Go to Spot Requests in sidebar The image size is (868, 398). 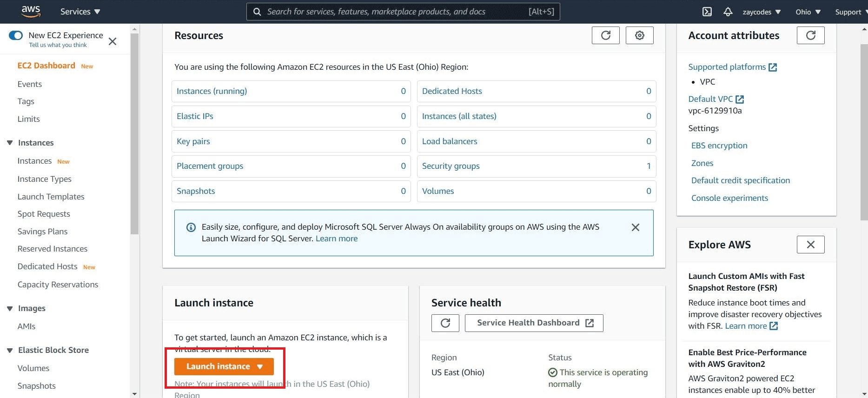click(x=44, y=214)
